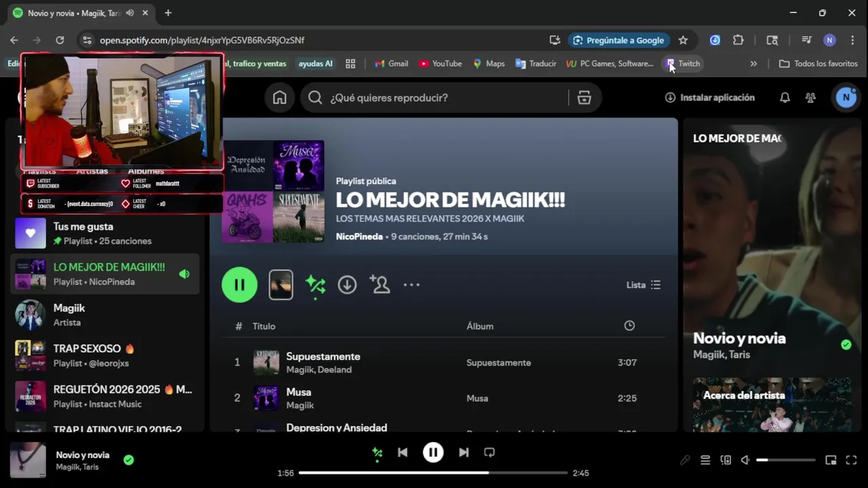Open Tus me gusta playlist
868x488 pixels.
pos(105,233)
